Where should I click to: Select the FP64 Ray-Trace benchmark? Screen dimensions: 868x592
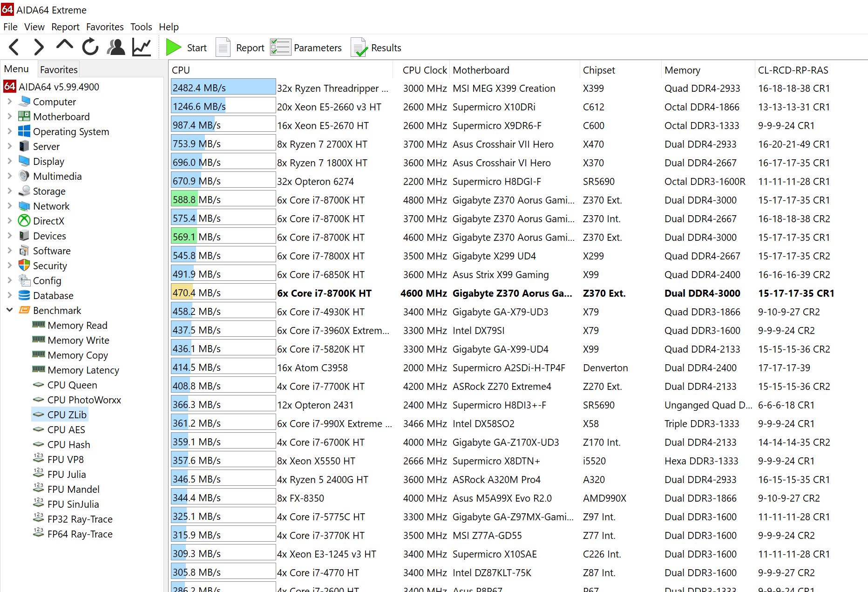pos(80,534)
